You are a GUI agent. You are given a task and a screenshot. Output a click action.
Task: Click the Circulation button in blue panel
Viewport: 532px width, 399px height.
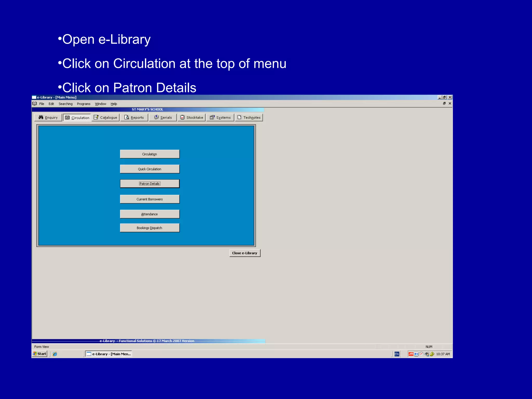[x=150, y=154]
